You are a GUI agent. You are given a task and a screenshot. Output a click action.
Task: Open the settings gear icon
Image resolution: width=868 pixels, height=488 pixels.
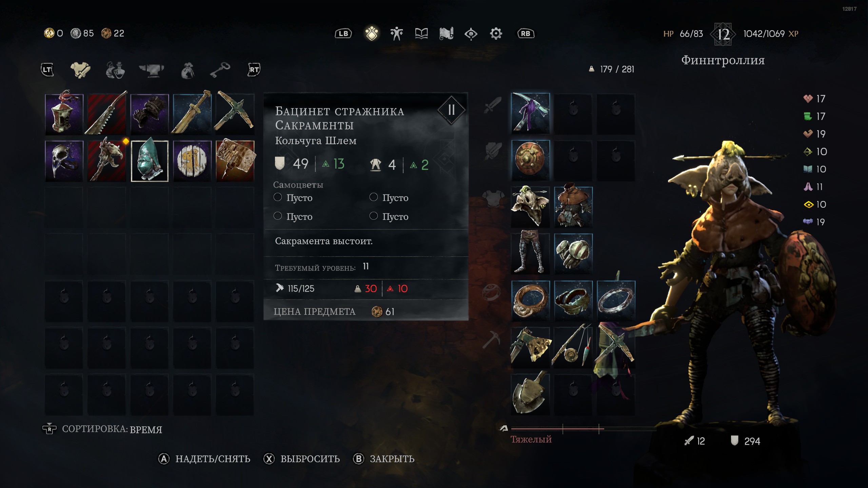tap(496, 34)
